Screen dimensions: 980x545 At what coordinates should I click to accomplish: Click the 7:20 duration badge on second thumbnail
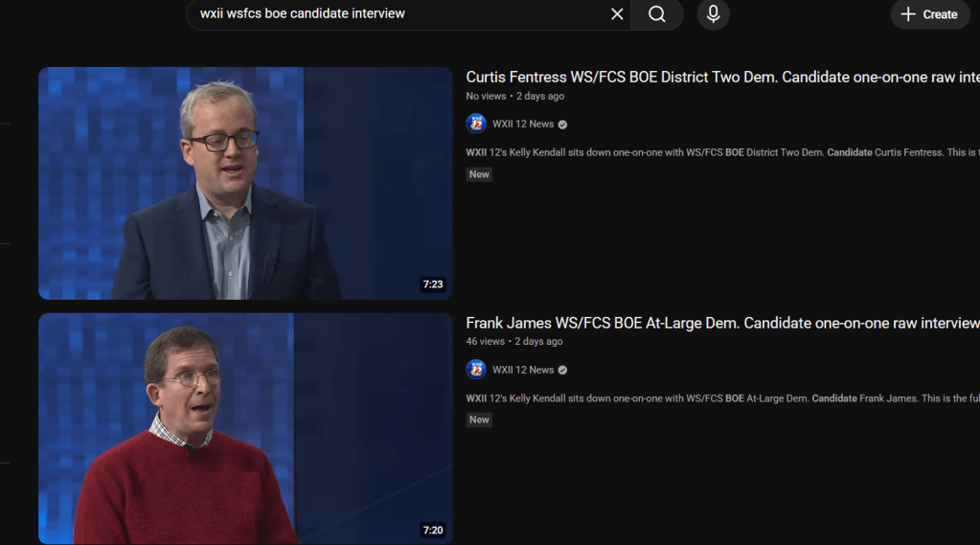[x=433, y=530]
